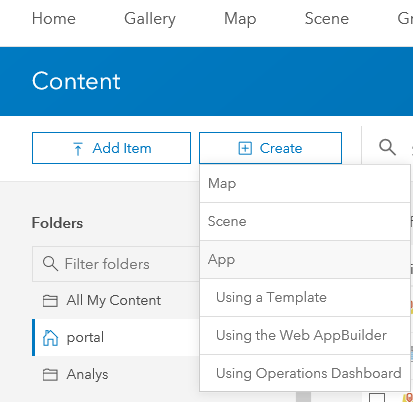Select Using a Template option

[305, 297]
